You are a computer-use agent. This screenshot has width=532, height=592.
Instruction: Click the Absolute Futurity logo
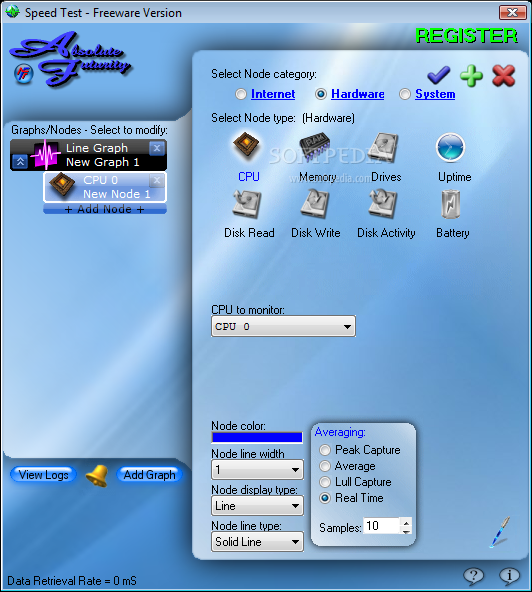point(71,59)
